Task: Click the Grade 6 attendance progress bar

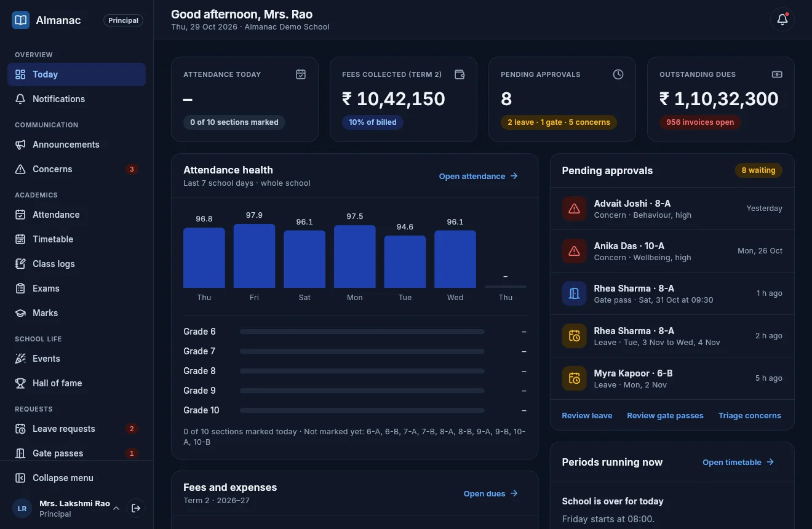Action: point(362,332)
